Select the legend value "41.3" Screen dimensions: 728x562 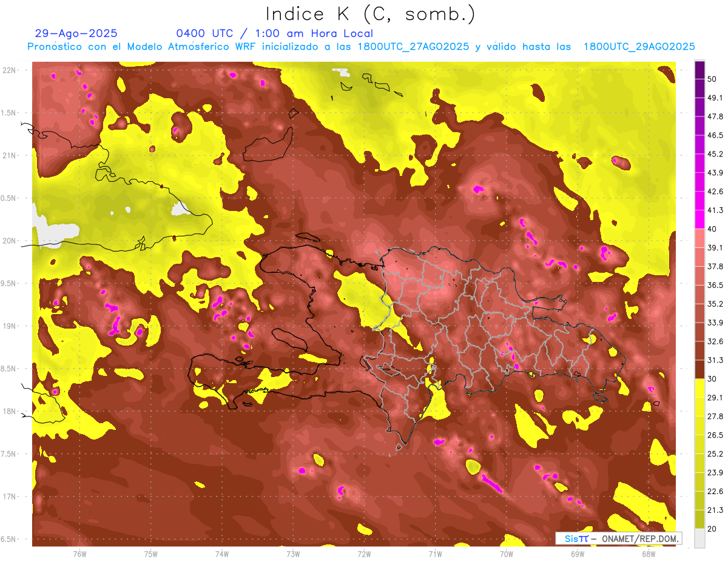pos(715,210)
